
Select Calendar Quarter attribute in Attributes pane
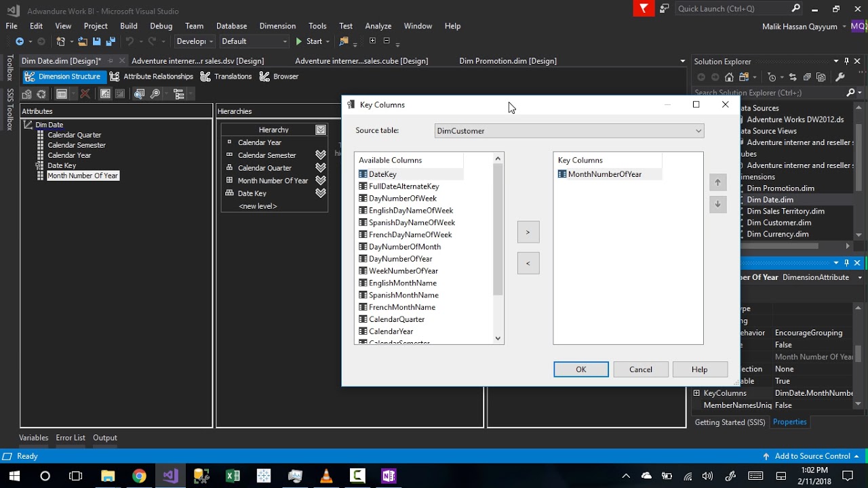pos(75,135)
